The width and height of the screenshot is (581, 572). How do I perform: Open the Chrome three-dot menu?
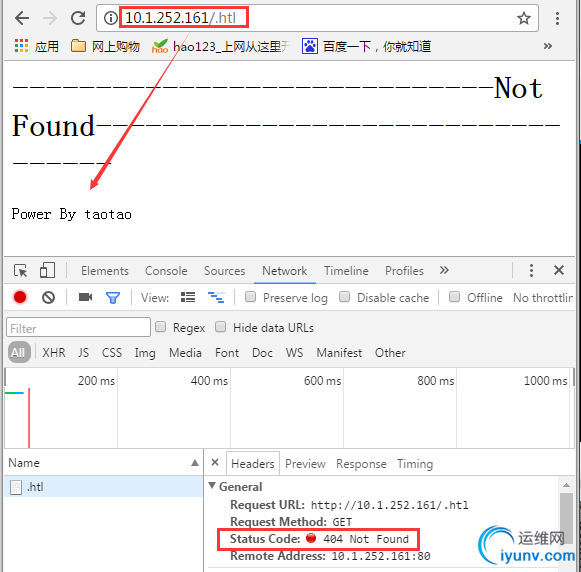[x=557, y=18]
